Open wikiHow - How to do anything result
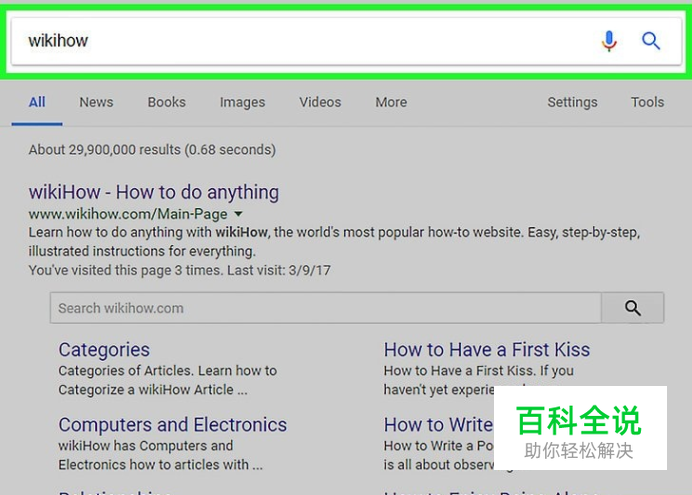 click(x=154, y=192)
